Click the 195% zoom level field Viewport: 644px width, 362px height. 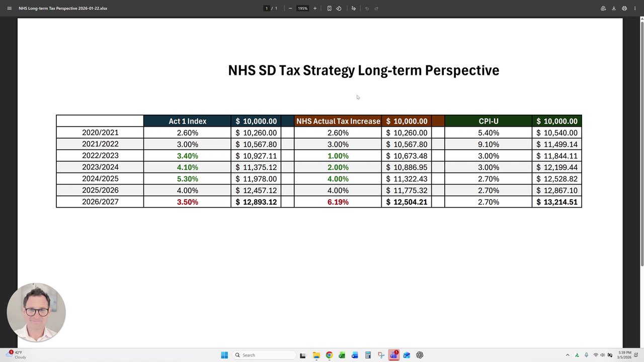coord(302,8)
